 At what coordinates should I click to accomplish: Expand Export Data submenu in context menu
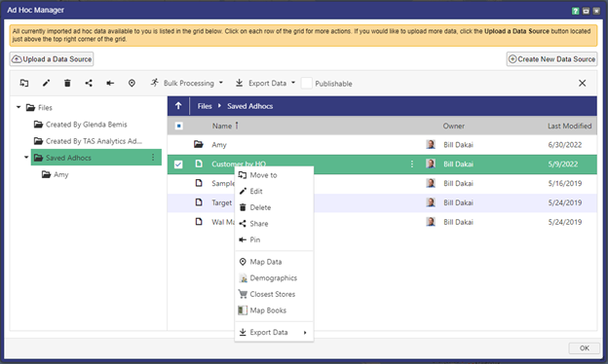click(274, 332)
